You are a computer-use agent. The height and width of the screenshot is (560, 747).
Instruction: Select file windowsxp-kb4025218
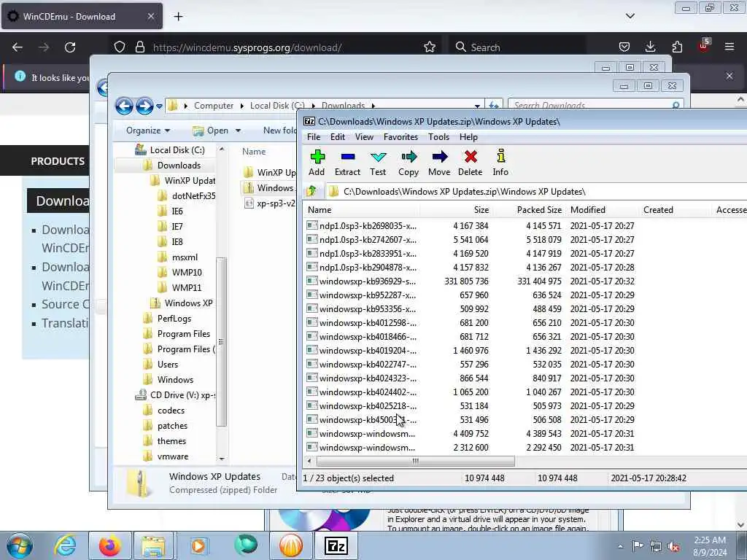362,406
